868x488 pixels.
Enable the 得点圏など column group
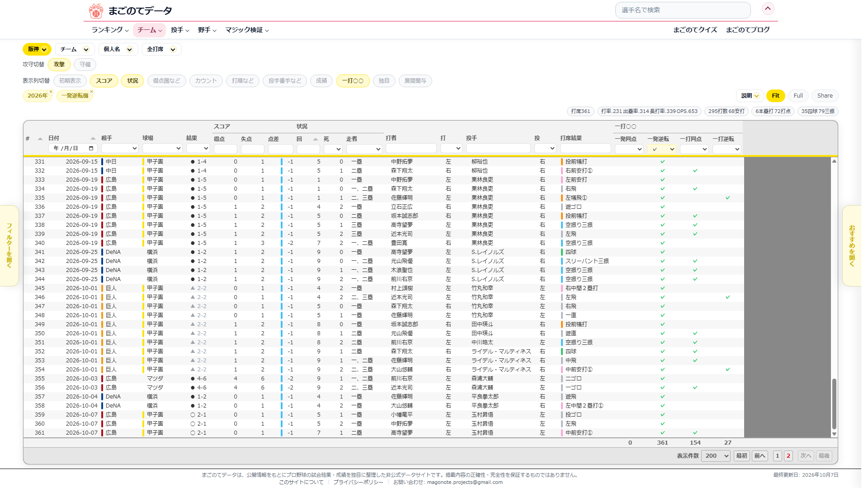click(166, 81)
